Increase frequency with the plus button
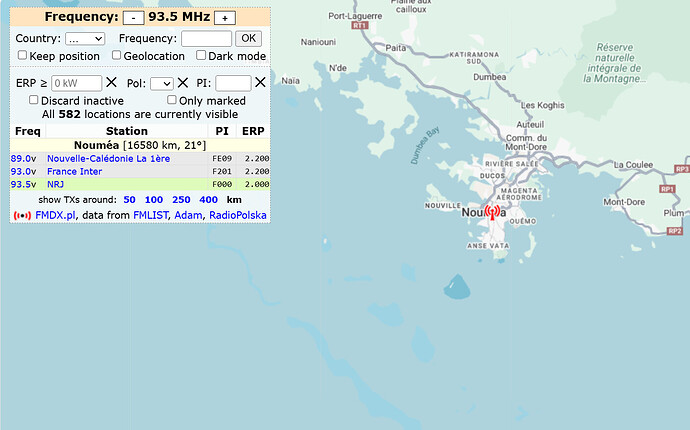 [x=226, y=18]
